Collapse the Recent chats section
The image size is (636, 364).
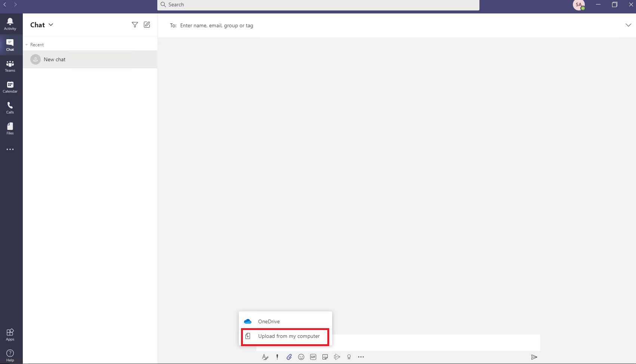pos(27,44)
